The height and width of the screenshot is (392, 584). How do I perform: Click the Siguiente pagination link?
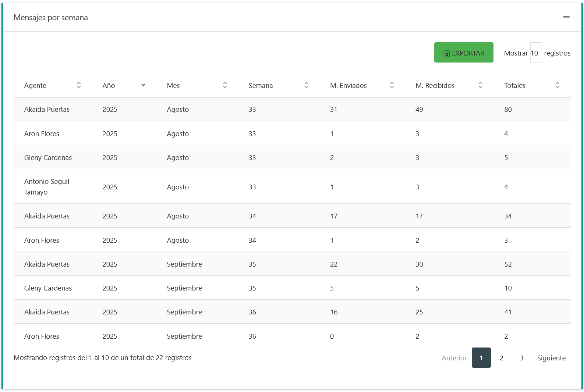coord(551,358)
